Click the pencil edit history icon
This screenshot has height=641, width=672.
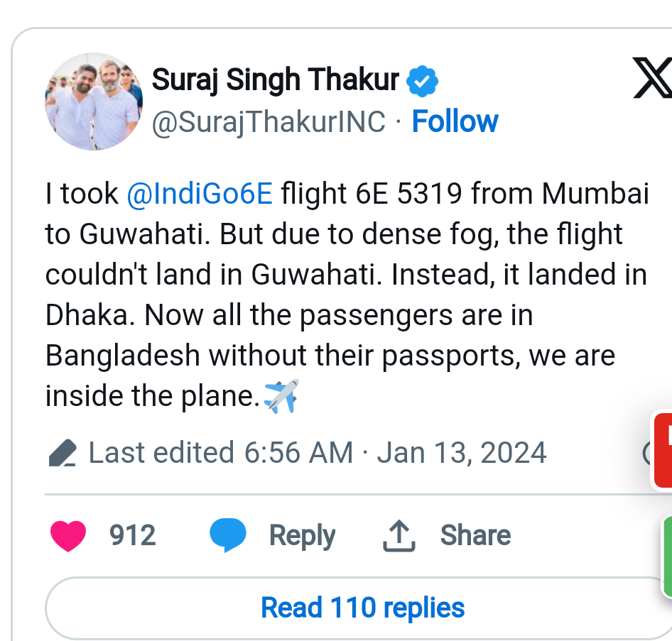(x=63, y=453)
